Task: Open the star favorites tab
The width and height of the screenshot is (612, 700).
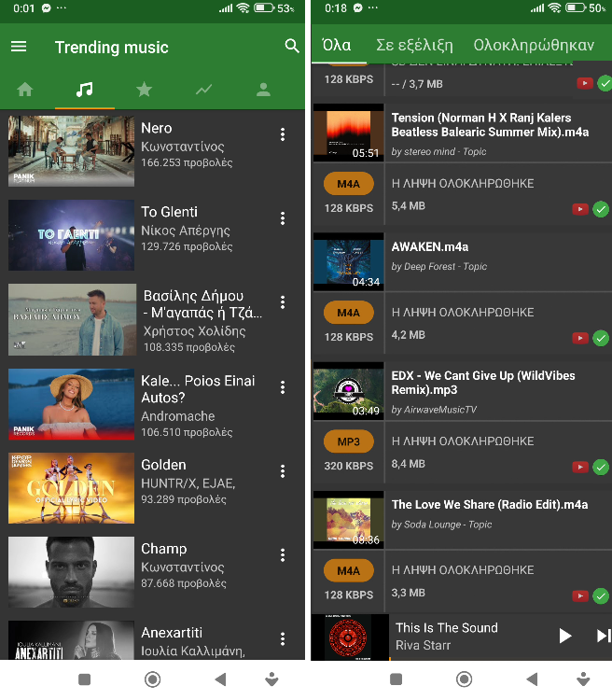Action: point(145,90)
